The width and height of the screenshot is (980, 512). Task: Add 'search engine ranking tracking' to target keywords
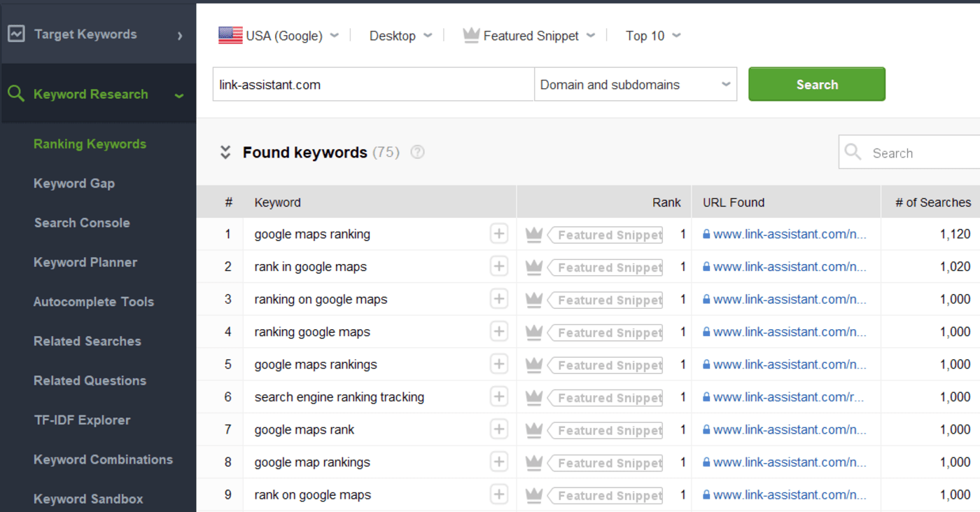tap(499, 396)
